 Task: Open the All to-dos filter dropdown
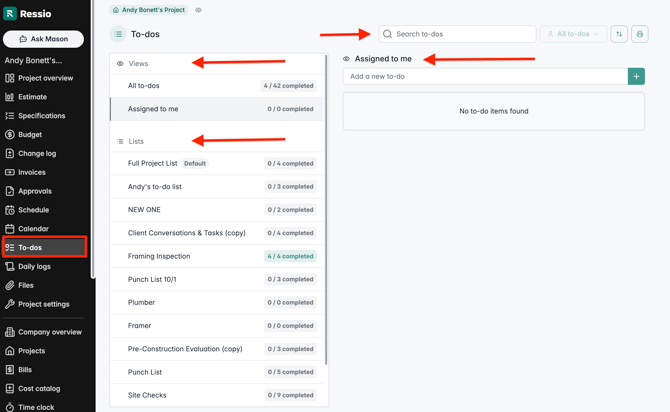pyautogui.click(x=574, y=34)
